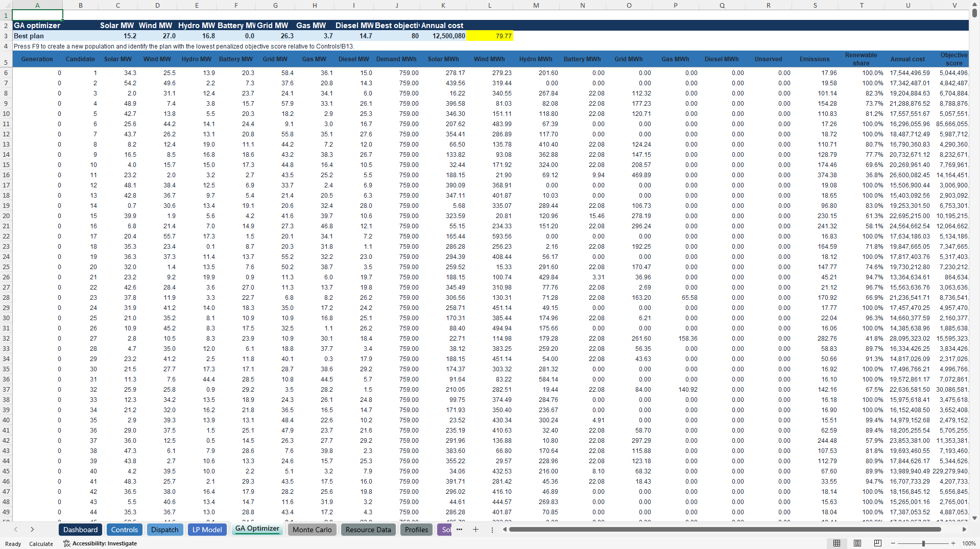Screen dimensions: 980x549
Task: Select column K header
Action: (x=443, y=5)
